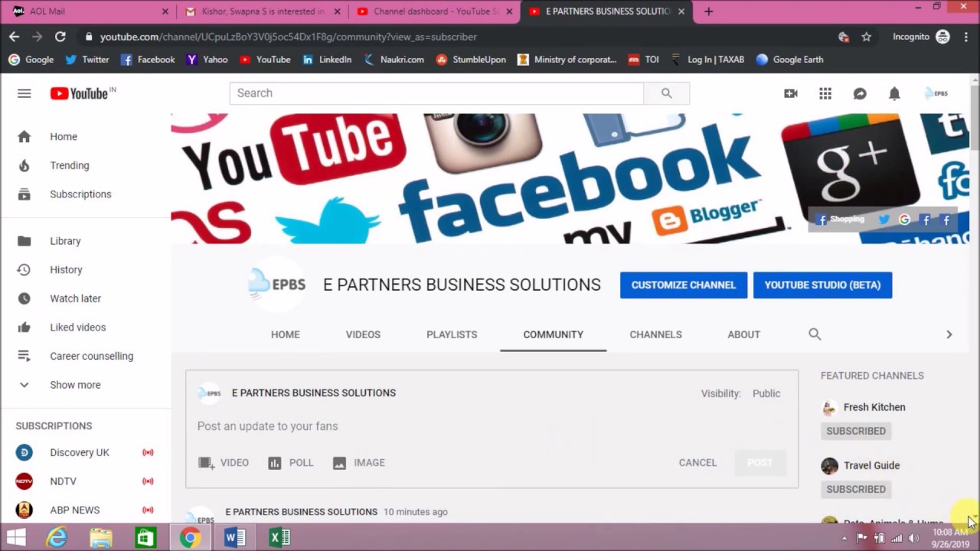
Task: Add a POLL to the post
Action: 291,463
